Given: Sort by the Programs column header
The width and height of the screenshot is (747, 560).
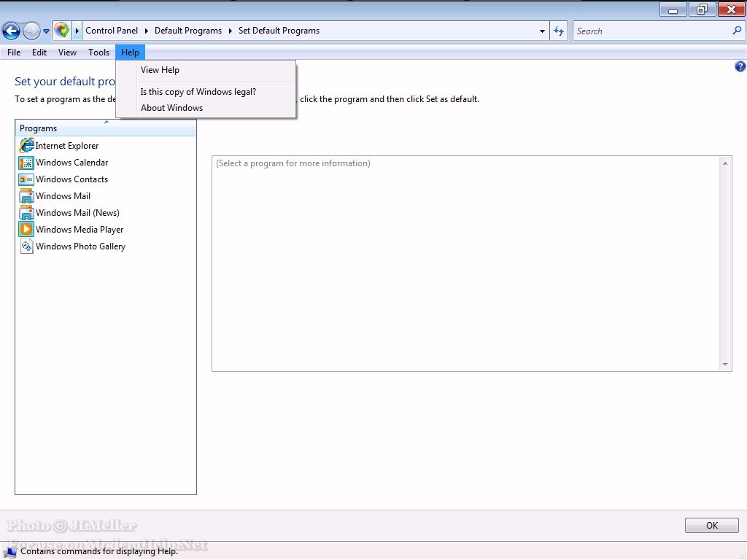Looking at the screenshot, I should (x=106, y=128).
